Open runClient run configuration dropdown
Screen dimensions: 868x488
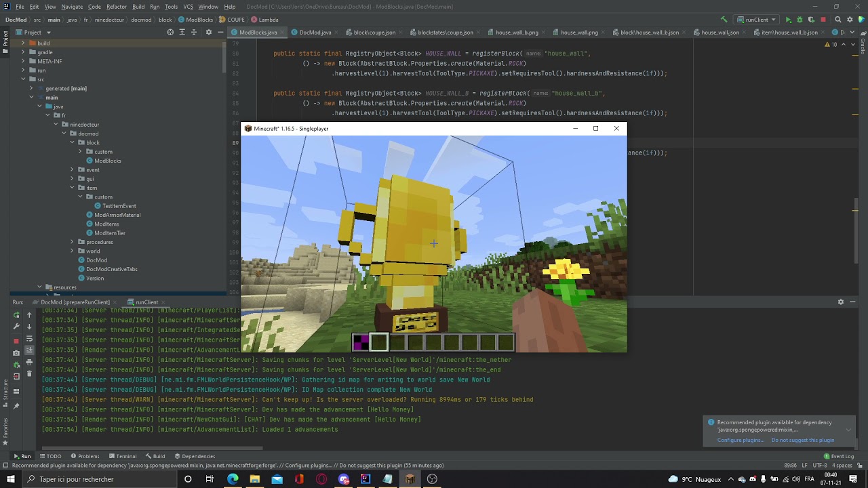pyautogui.click(x=756, y=20)
